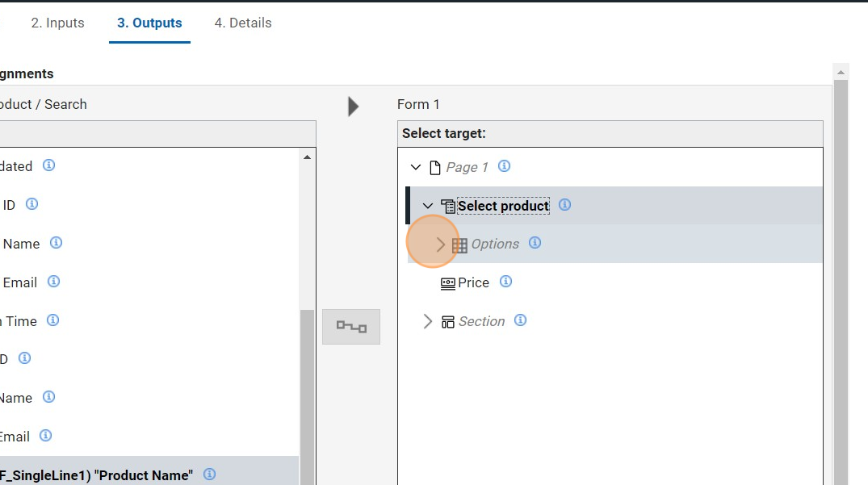This screenshot has width=868, height=485.
Task: Click the source list scroll-up arrow
Action: pyautogui.click(x=307, y=157)
